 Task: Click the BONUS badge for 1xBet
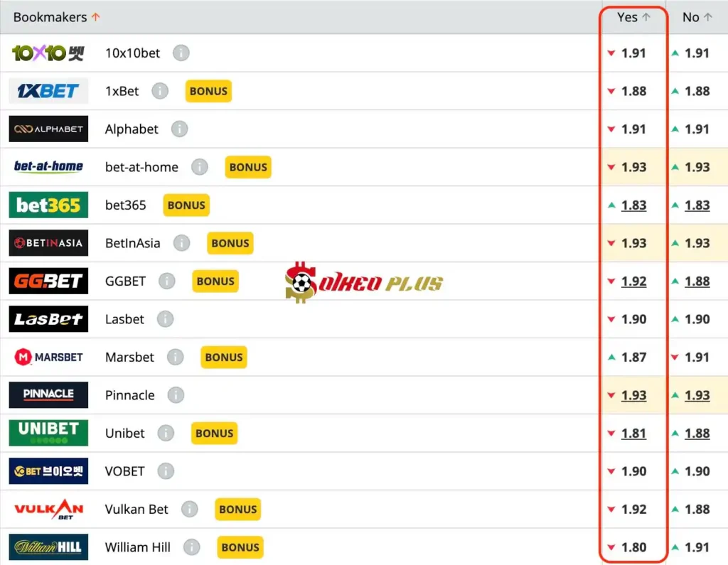click(208, 91)
